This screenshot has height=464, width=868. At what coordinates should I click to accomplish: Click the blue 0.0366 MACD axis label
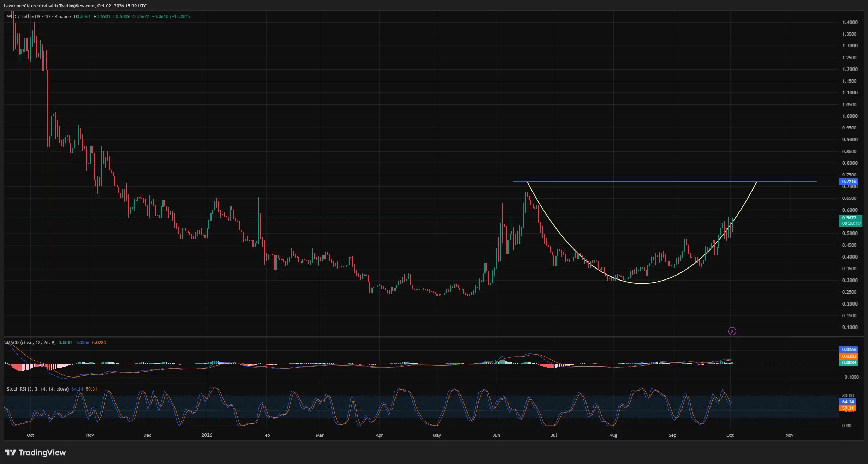click(848, 349)
